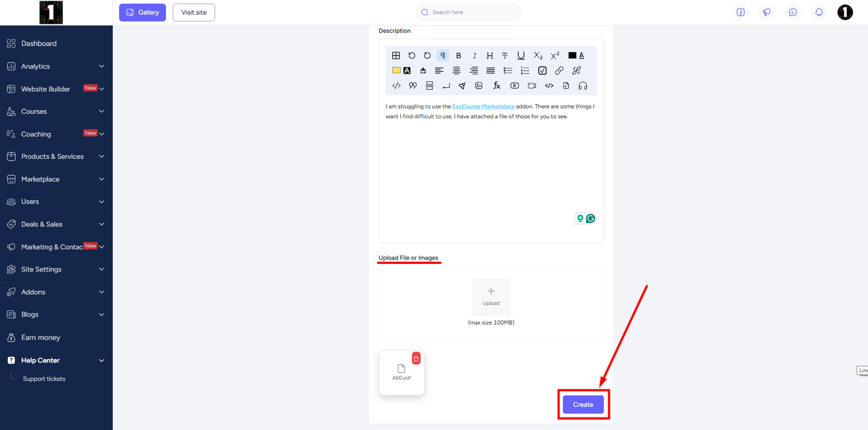Toggle the task list checkbox tool
This screenshot has width=868, height=430.
coord(542,71)
